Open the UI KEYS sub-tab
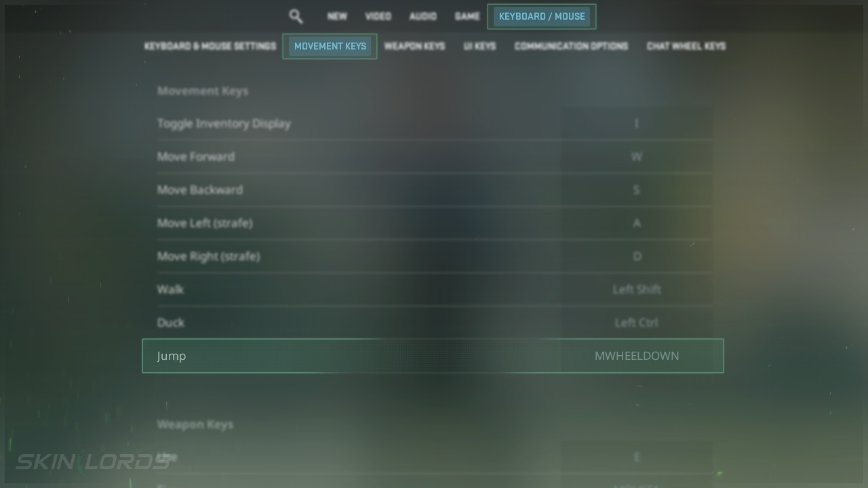Image resolution: width=868 pixels, height=488 pixels. [x=479, y=46]
